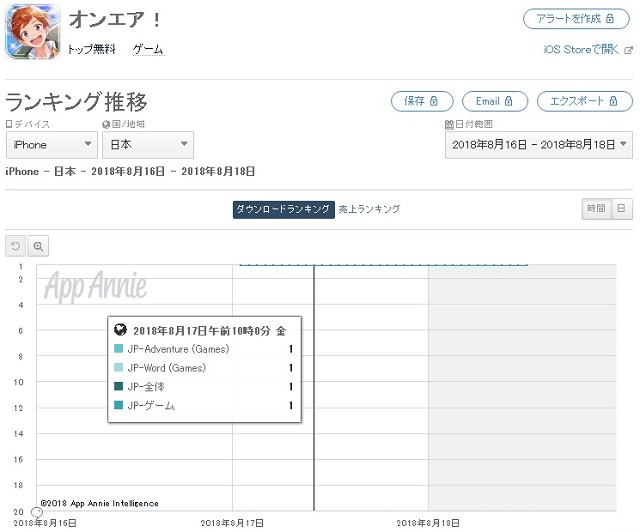
Task: Click the globe icon beside 国/地域
Action: [x=106, y=124]
